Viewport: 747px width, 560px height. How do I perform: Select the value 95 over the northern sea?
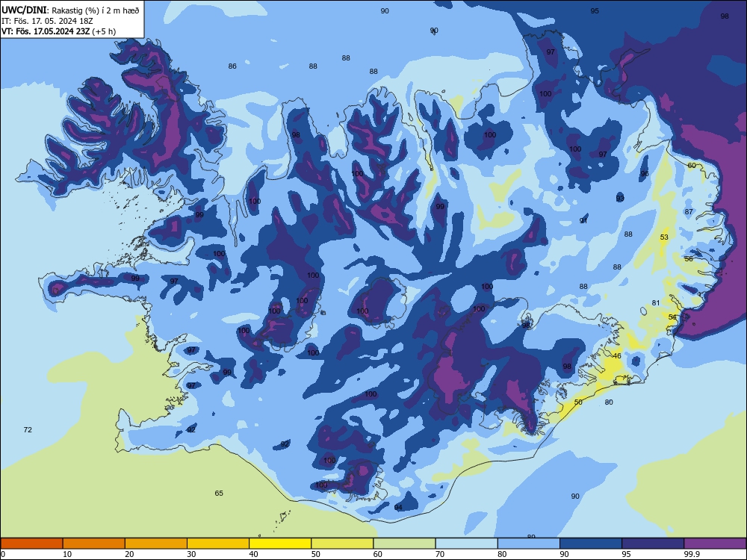[595, 10]
